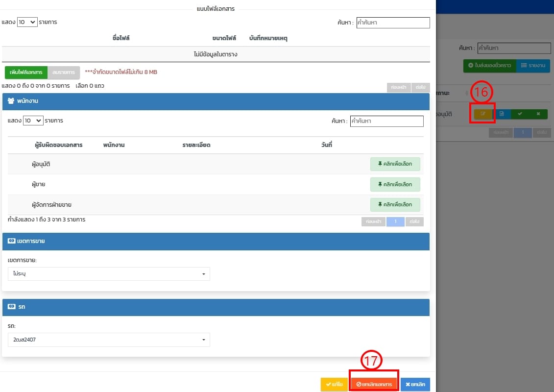
Task: Open the blue document icon in the row
Action: tap(502, 114)
